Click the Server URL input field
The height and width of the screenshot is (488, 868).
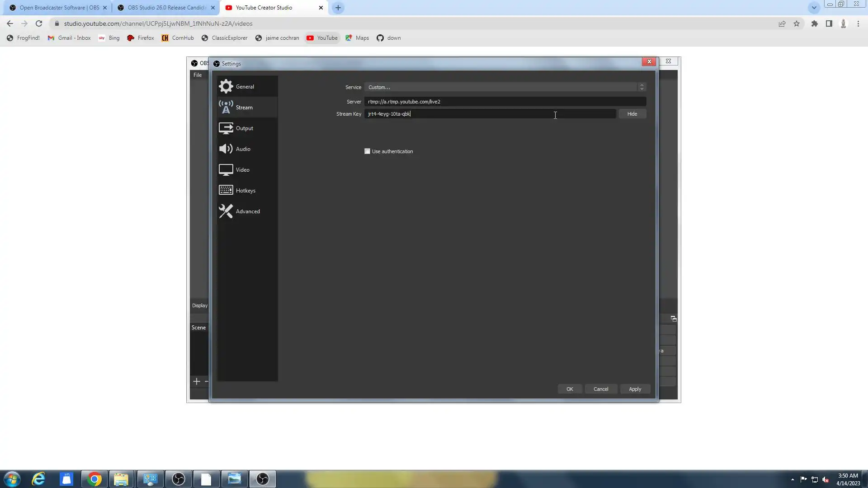pyautogui.click(x=505, y=102)
